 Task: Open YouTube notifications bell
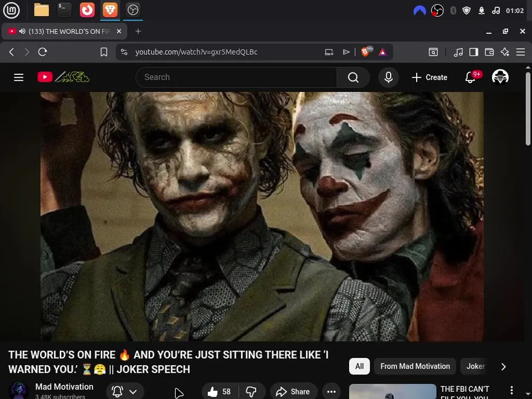470,78
